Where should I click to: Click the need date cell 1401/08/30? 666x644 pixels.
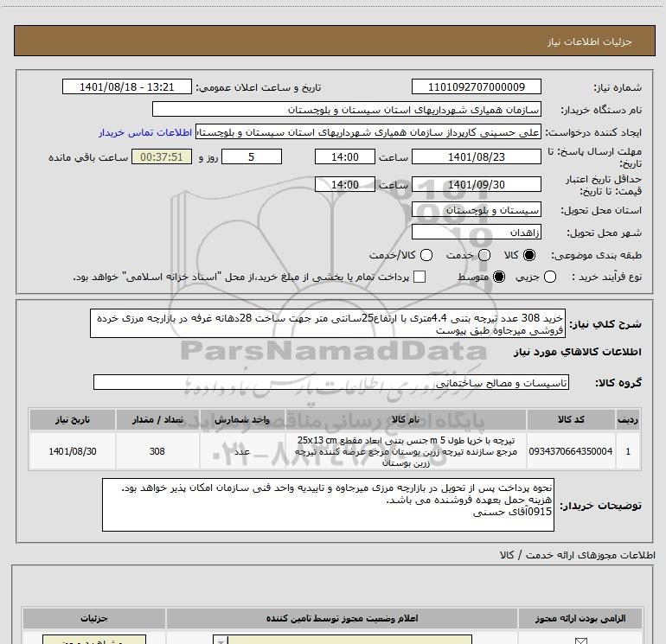pyautogui.click(x=72, y=451)
